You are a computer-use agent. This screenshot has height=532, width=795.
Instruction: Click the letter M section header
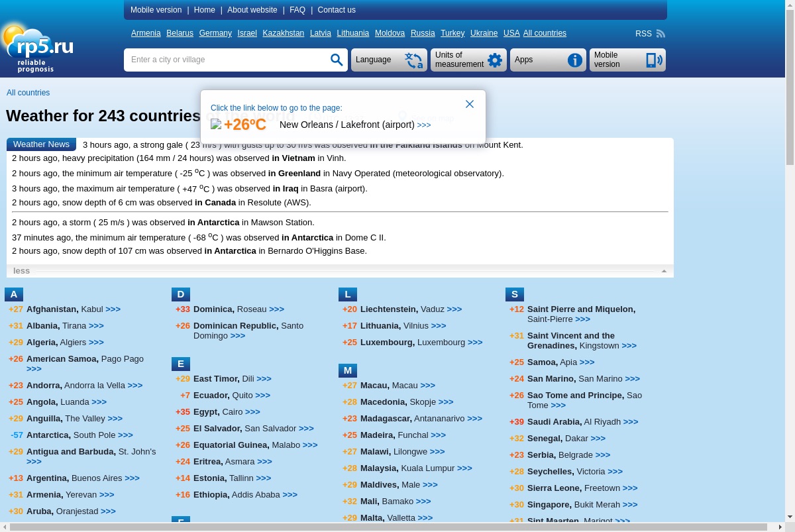pos(348,370)
